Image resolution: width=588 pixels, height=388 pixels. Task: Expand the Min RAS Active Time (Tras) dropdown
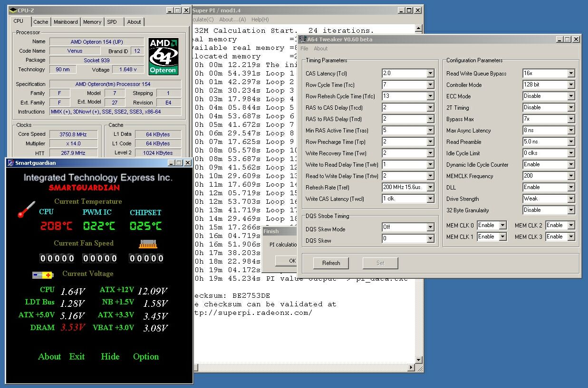(x=430, y=131)
